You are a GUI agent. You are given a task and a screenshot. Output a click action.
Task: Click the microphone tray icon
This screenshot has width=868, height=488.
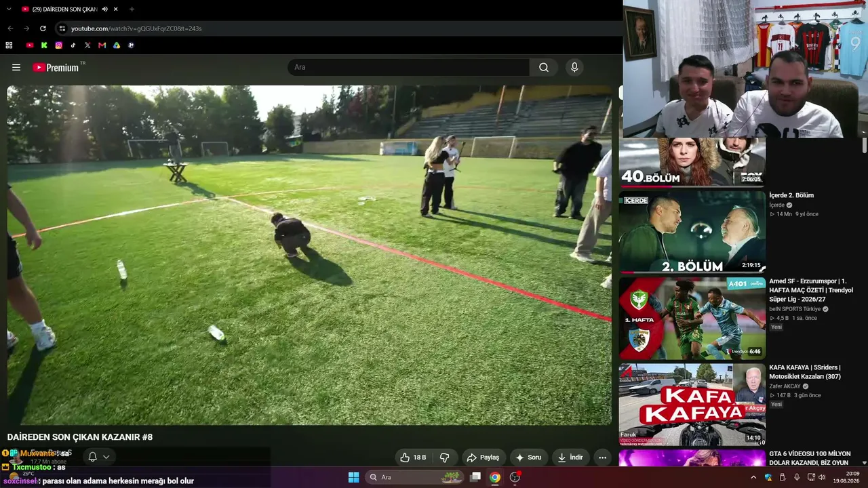[x=797, y=477]
